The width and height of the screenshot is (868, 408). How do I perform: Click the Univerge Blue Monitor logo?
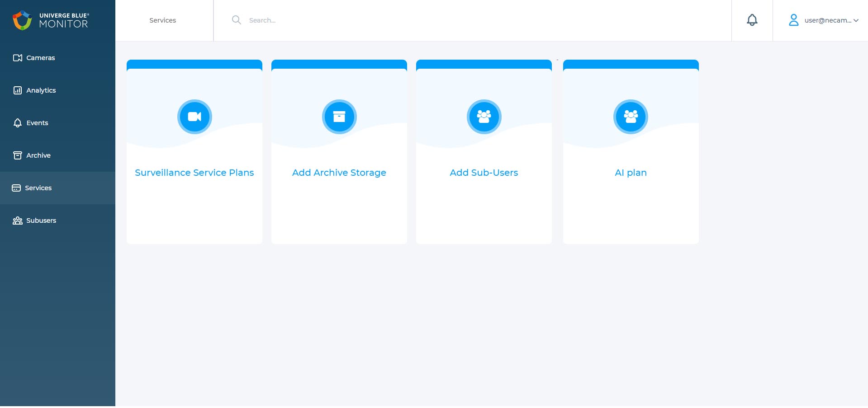[51, 20]
